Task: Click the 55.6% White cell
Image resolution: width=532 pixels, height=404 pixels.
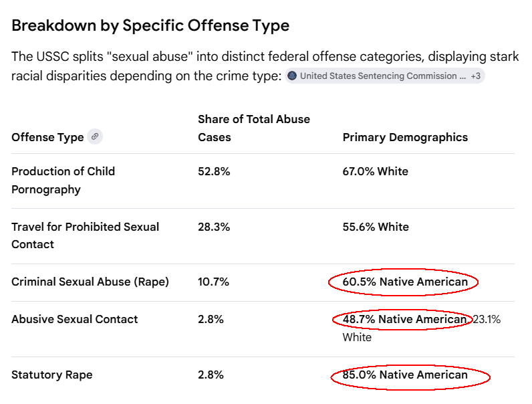Action: coord(376,227)
